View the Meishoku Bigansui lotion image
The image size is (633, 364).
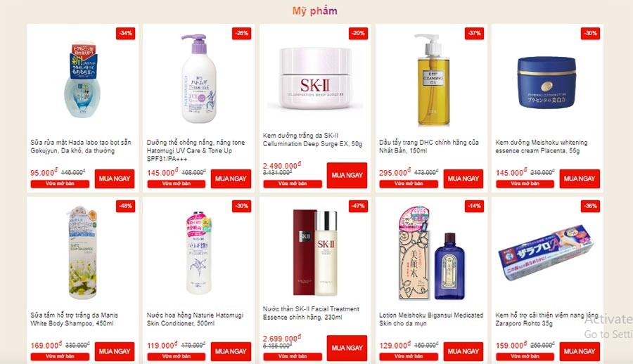coord(431,254)
